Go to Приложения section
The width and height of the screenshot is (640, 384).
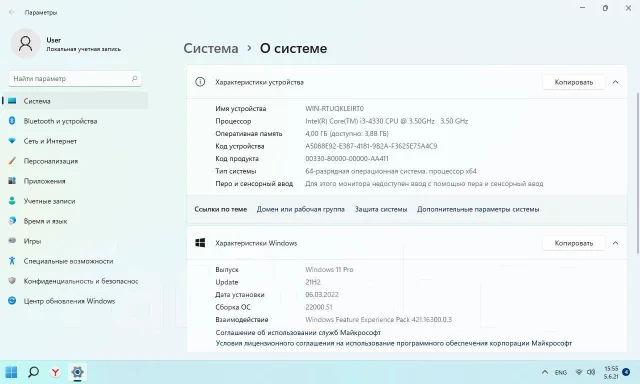[44, 181]
